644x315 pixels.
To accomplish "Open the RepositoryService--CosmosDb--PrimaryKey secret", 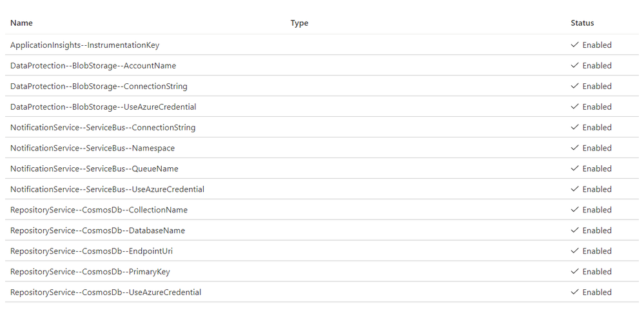I will point(90,271).
